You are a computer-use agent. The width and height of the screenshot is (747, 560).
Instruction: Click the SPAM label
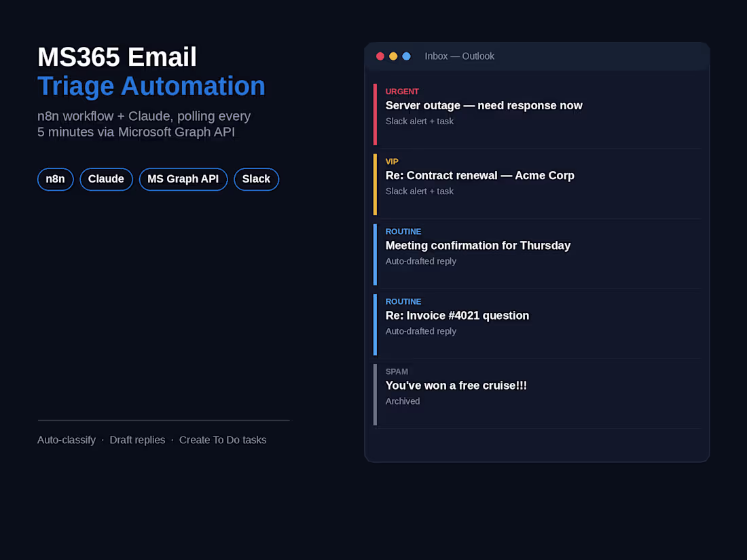397,371
